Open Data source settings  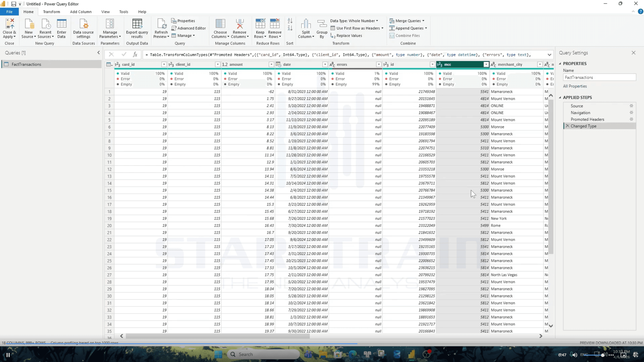[83, 29]
